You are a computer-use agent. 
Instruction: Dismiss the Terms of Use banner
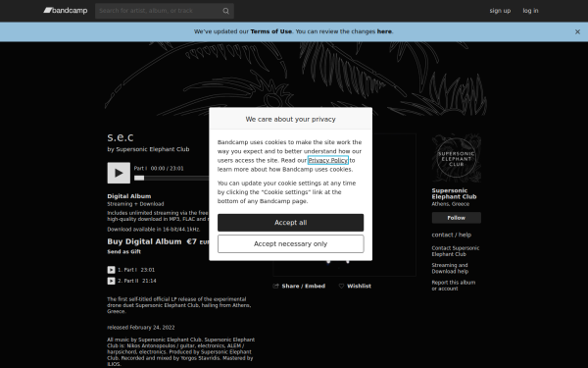coord(577,32)
